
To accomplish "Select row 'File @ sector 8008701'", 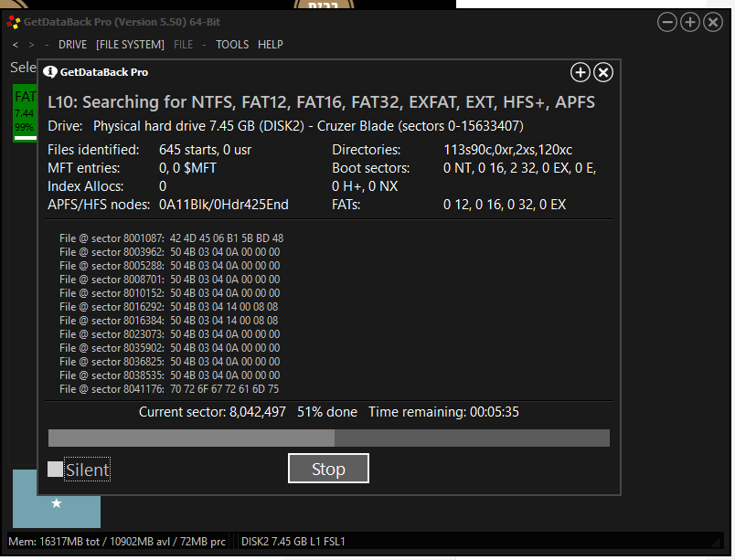I will [x=170, y=280].
